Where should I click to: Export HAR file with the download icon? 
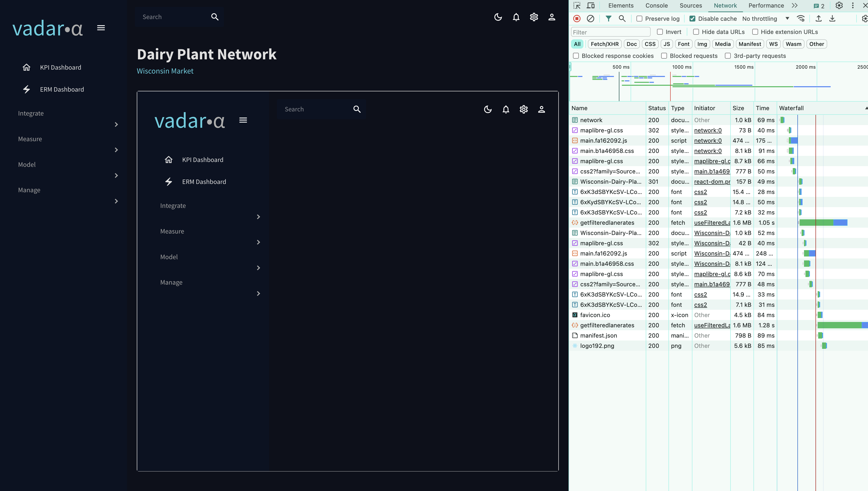pos(832,19)
